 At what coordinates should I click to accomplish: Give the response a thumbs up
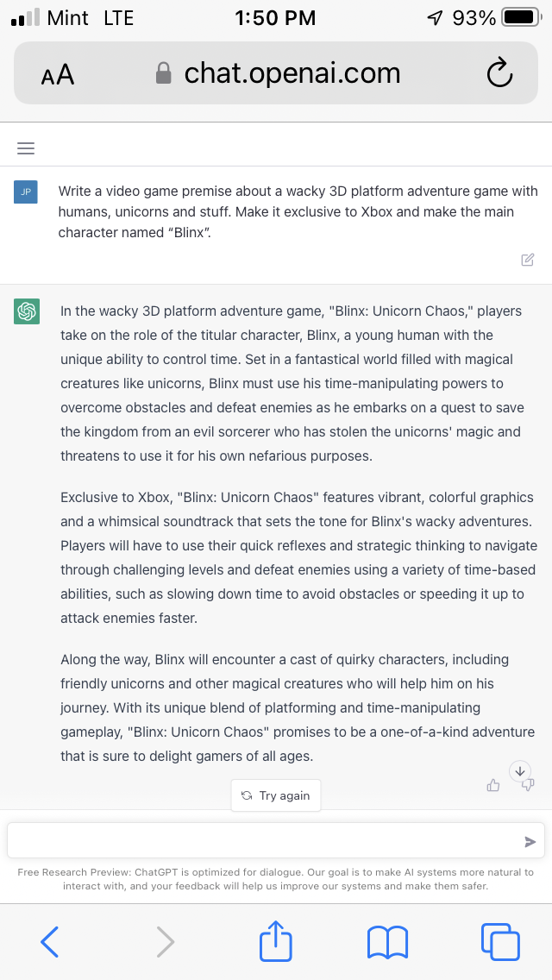[493, 786]
